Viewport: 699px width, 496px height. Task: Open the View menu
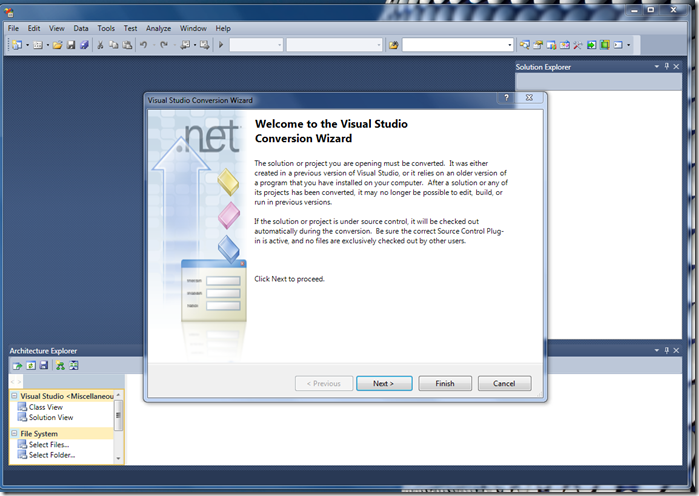point(57,28)
